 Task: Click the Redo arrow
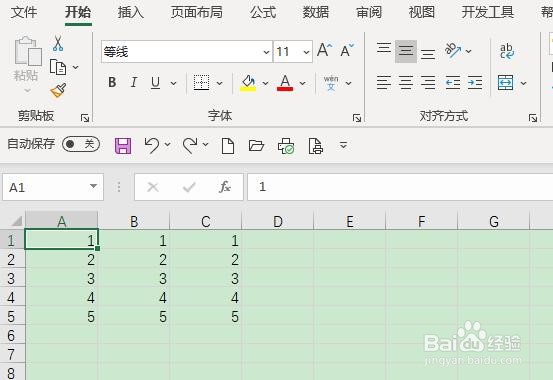(190, 145)
